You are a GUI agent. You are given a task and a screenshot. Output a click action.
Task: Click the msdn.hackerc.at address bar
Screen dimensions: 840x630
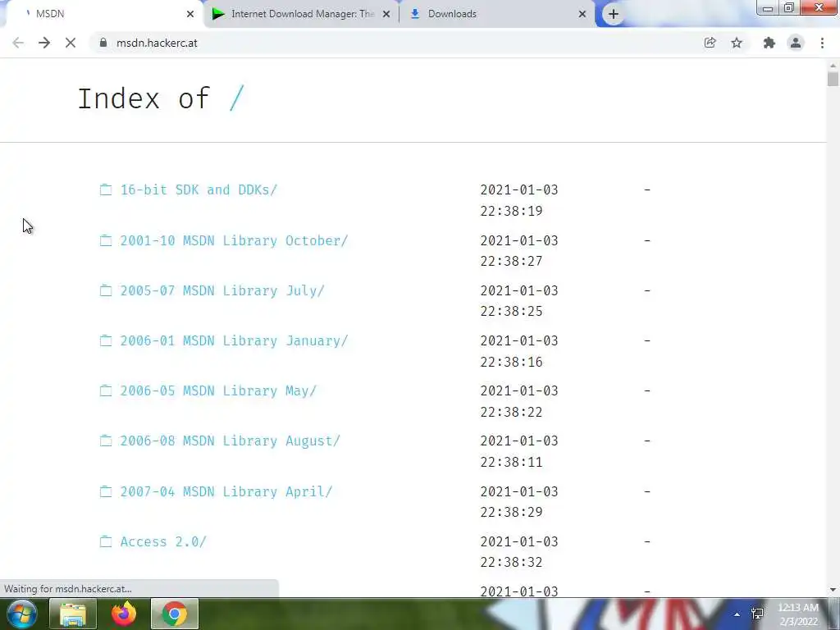[396, 43]
